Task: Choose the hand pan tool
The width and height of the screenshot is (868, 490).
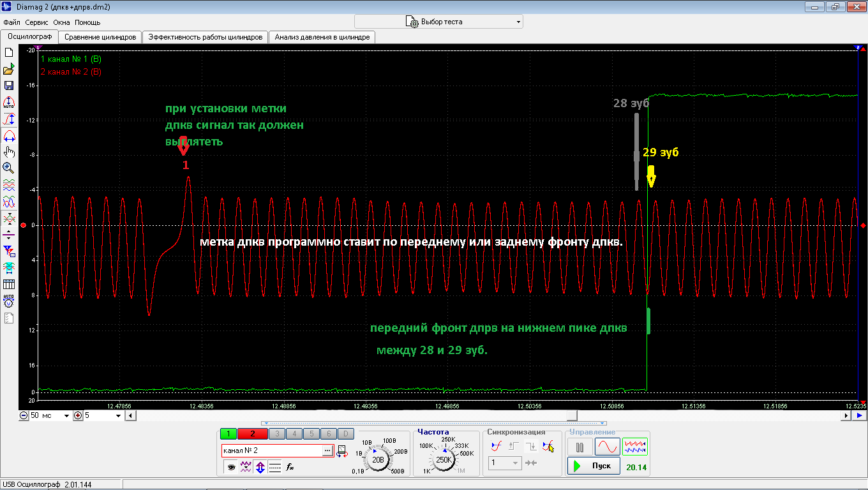Action: [9, 152]
